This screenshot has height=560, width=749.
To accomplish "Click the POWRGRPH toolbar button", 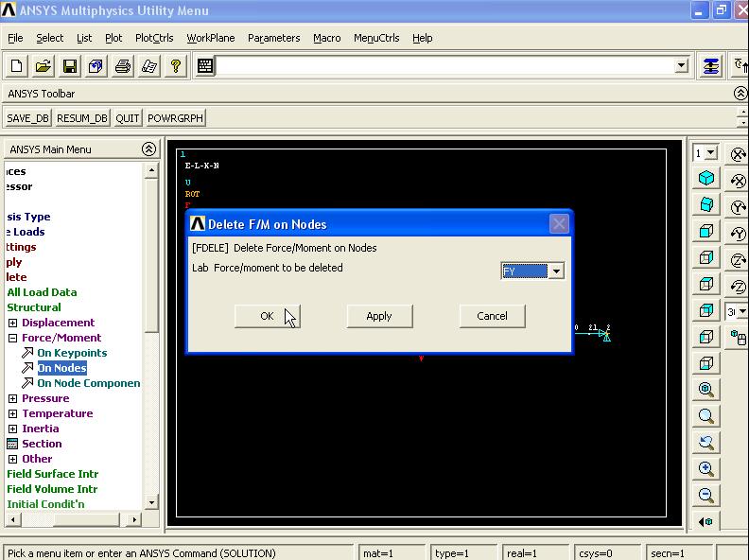I will 175,118.
